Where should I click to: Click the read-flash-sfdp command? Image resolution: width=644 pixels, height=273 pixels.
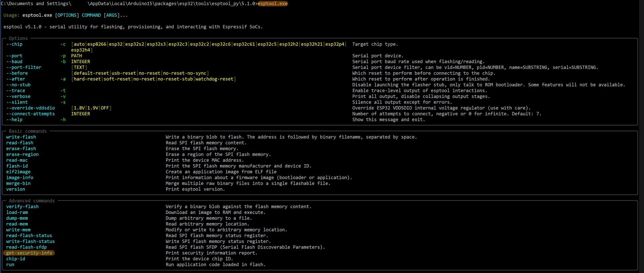click(x=26, y=247)
